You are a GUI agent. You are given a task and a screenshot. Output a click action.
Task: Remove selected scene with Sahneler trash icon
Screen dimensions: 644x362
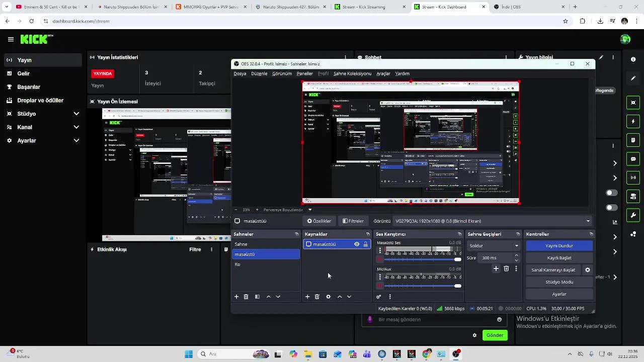[246, 297]
